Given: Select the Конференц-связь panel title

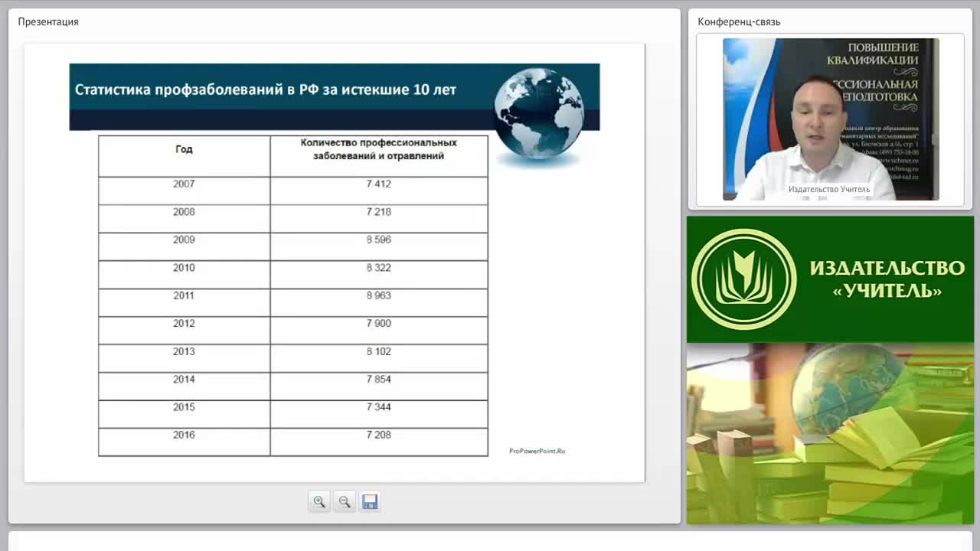Looking at the screenshot, I should coord(739,21).
